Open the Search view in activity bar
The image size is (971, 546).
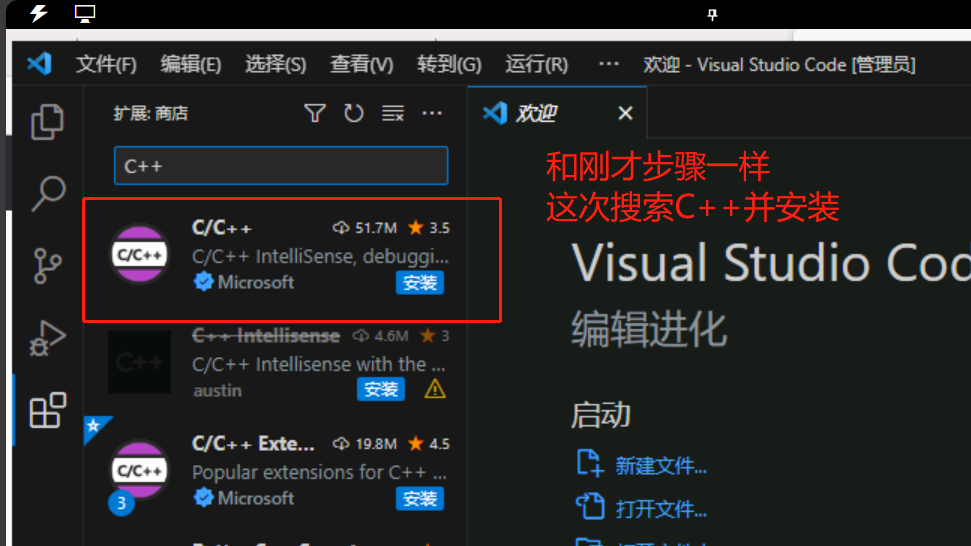pos(48,194)
